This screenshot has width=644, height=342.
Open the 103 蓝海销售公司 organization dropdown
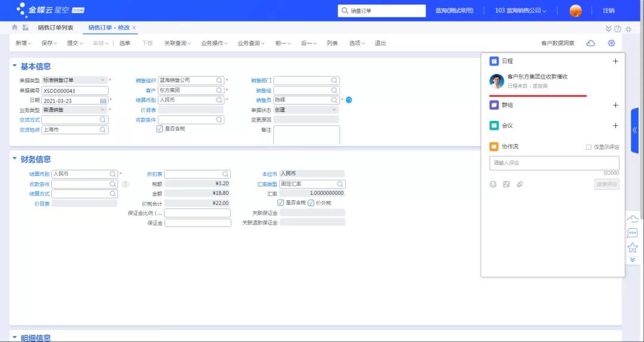click(x=521, y=10)
